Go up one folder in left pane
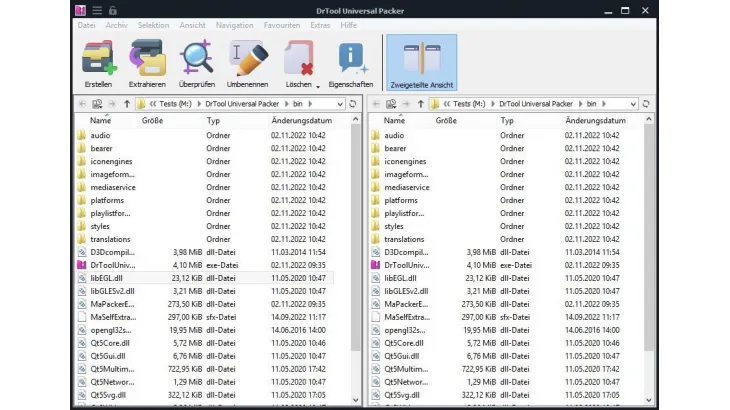The width and height of the screenshot is (730, 410). pos(127,103)
